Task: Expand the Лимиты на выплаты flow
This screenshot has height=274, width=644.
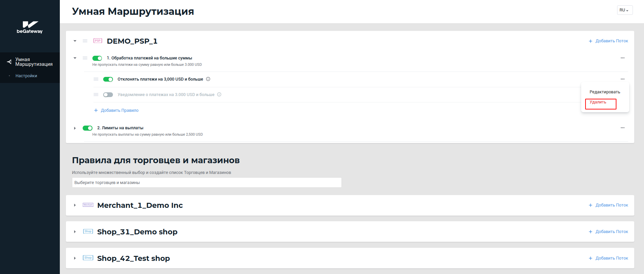Action: [75, 128]
